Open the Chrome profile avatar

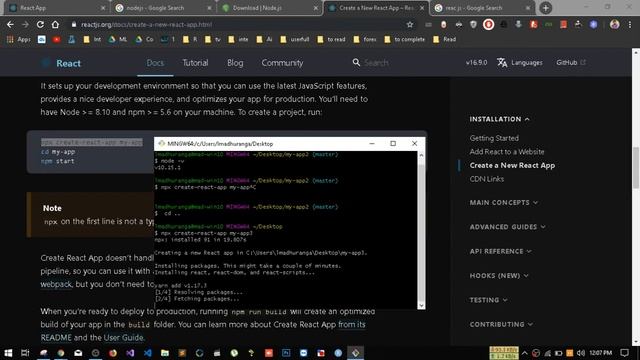614,24
